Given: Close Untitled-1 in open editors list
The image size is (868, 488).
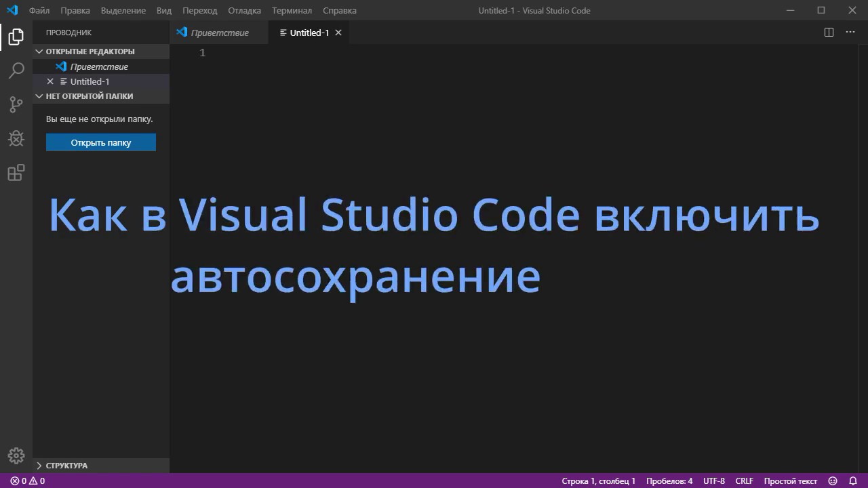Looking at the screenshot, I should (50, 81).
